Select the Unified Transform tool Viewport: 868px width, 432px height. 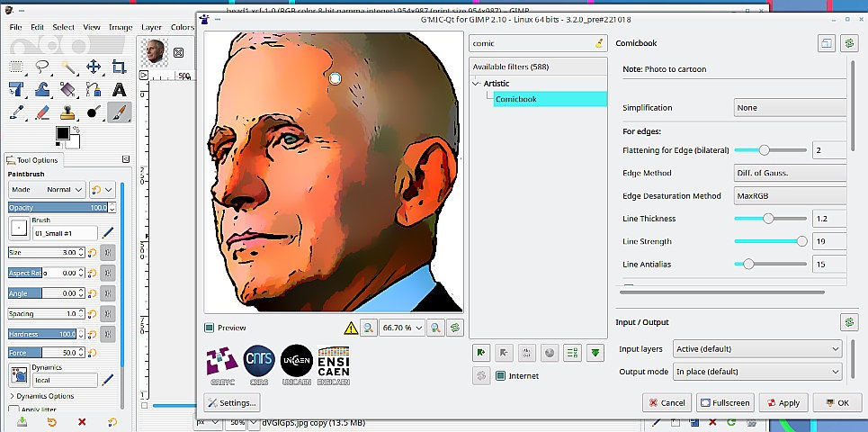[16, 89]
